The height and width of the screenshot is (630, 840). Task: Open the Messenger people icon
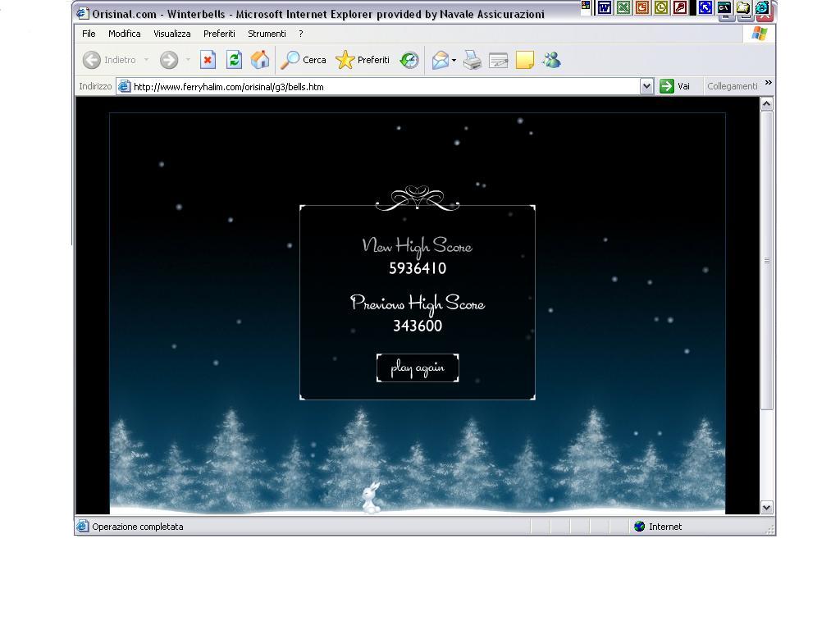click(x=551, y=59)
